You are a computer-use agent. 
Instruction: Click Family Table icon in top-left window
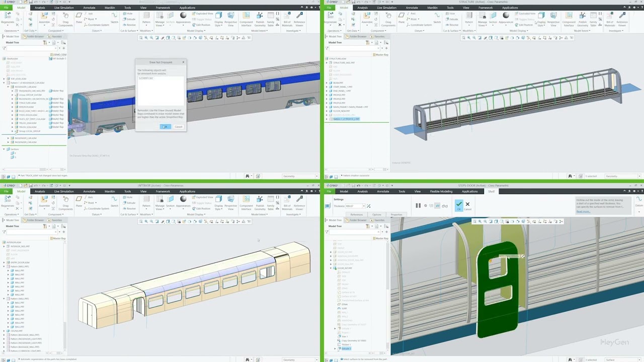pyautogui.click(x=271, y=19)
